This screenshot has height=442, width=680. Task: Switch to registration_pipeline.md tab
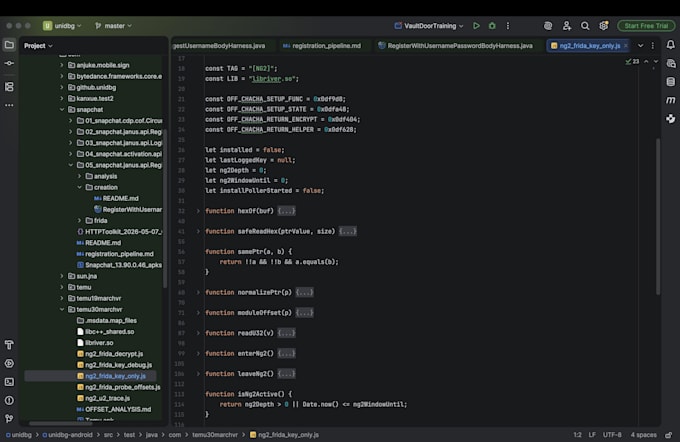(322, 46)
